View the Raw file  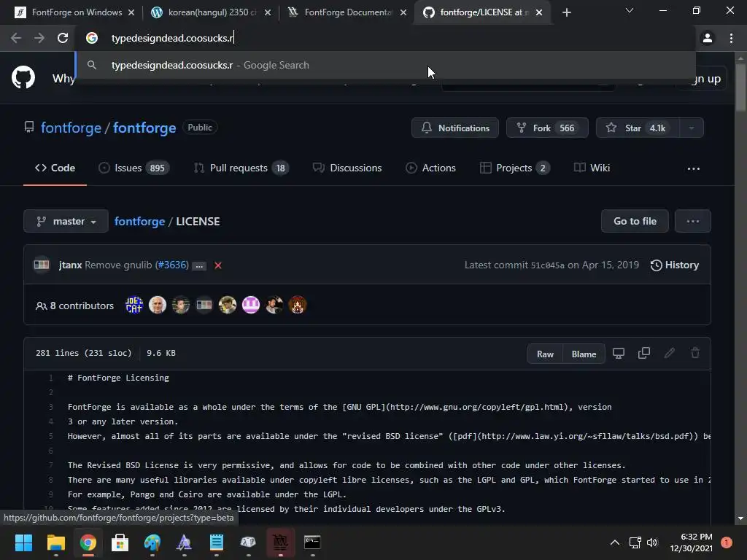546,354
